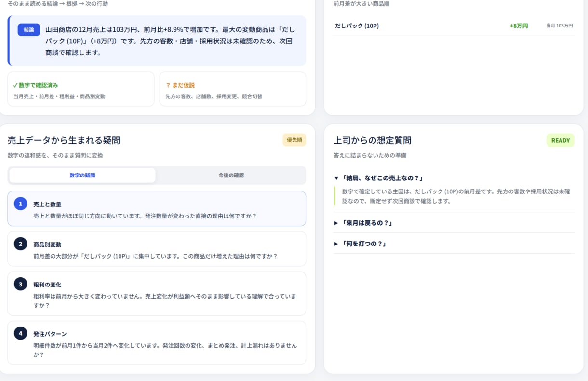
Task: Click the 売上データから生まれる疑問 heading
Action: pos(64,140)
